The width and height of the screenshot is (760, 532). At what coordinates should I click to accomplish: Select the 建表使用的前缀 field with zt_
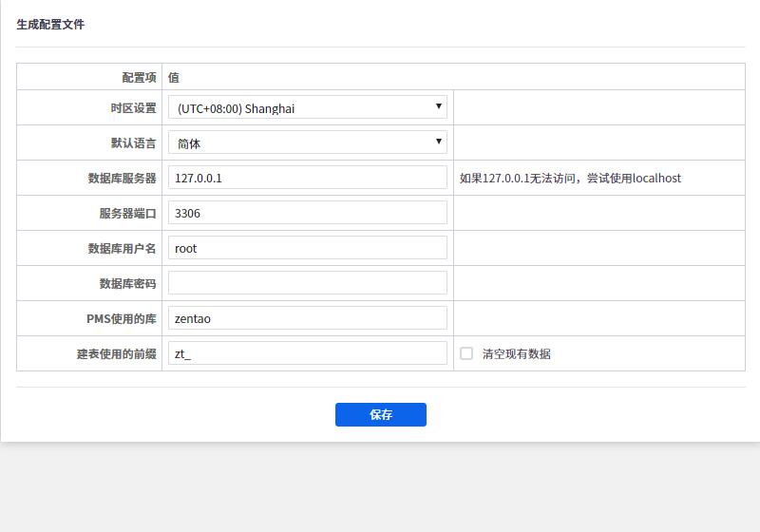coord(307,353)
